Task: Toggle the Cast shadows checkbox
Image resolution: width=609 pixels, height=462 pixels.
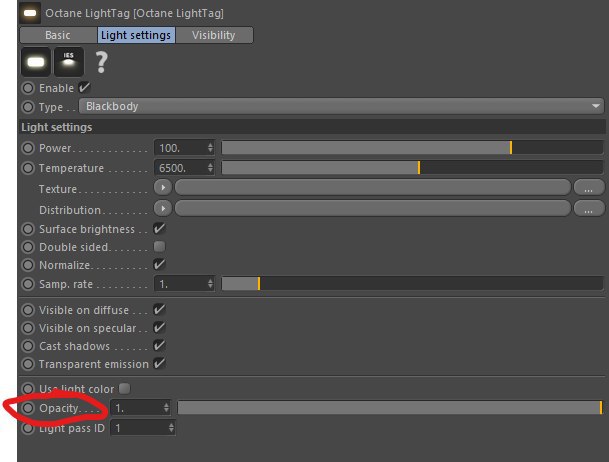Action: [x=159, y=346]
